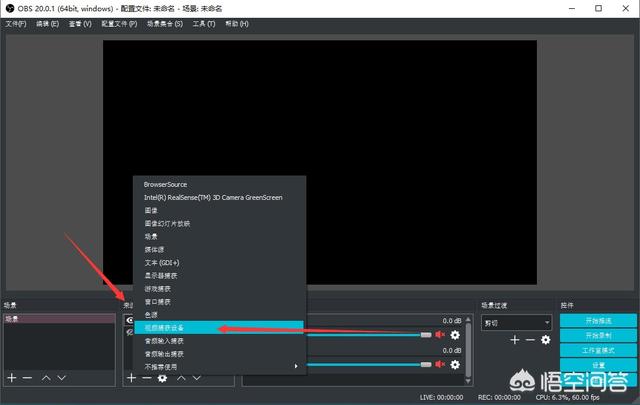Toggle mute on the second mixer channel
This screenshot has width=640, height=405.
click(440, 364)
